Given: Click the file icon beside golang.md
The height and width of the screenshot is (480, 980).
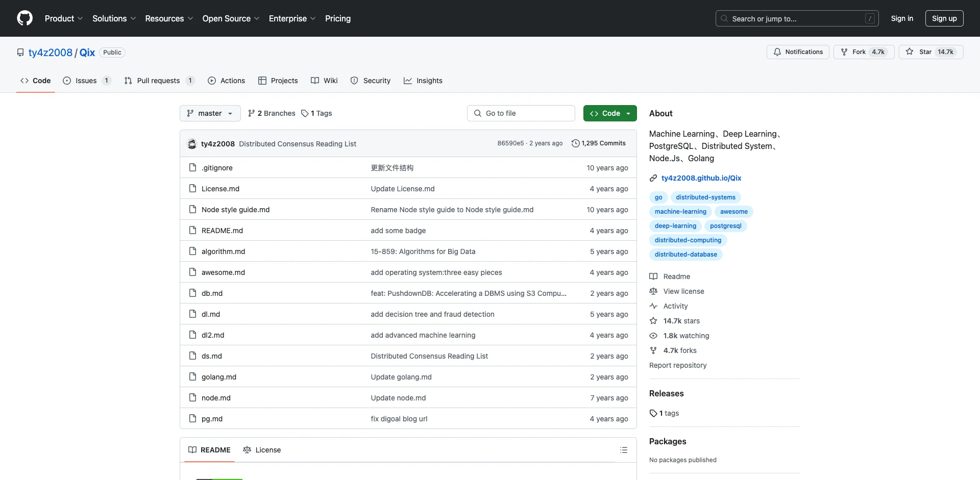Looking at the screenshot, I should (x=192, y=376).
